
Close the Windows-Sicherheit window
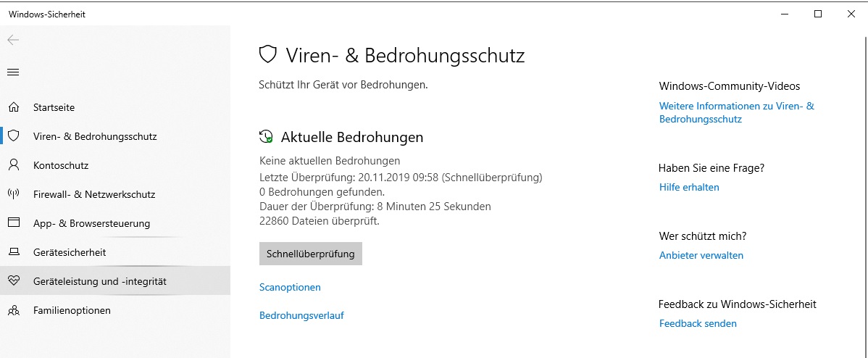pyautogui.click(x=851, y=14)
